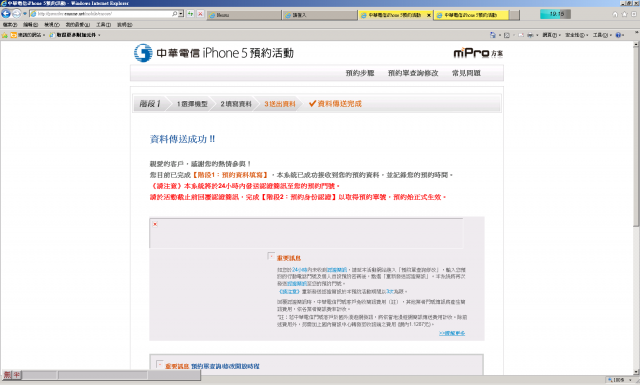Click the 預約步驟 navigation link
This screenshot has width=640, height=385.
tap(360, 73)
